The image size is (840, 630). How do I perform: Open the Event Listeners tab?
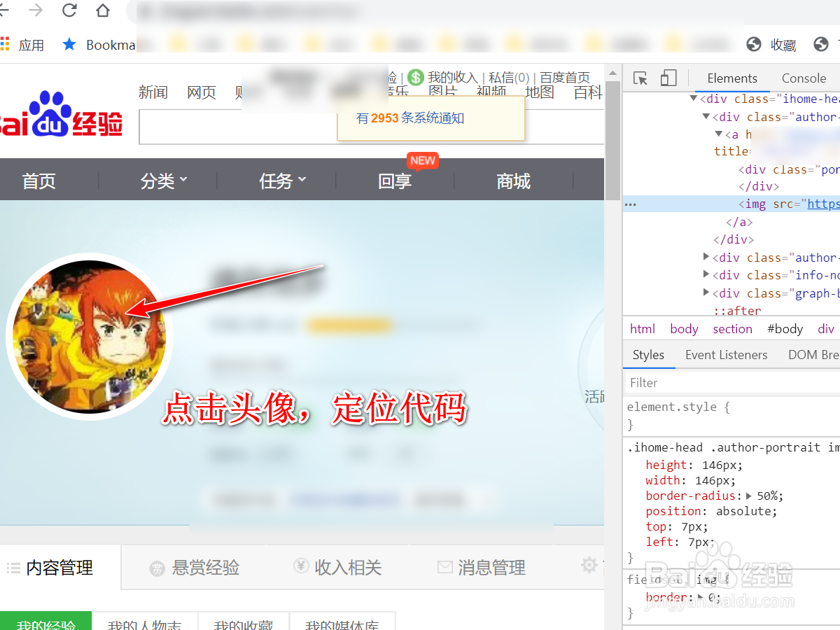(x=727, y=355)
